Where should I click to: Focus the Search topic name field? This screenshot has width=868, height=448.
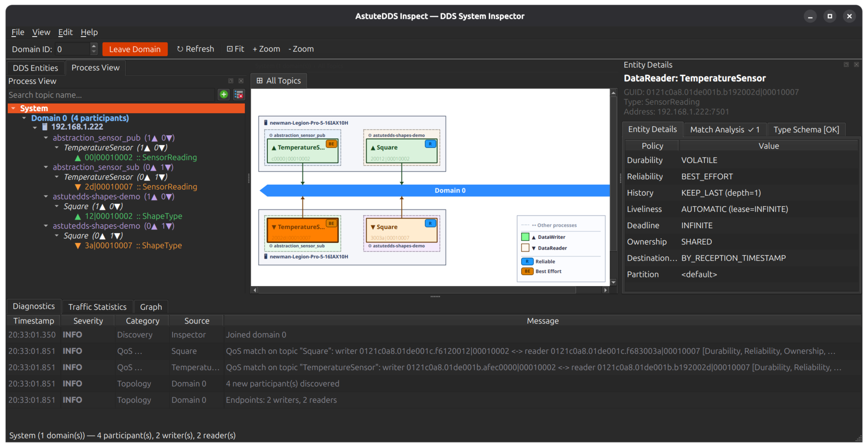pos(111,95)
